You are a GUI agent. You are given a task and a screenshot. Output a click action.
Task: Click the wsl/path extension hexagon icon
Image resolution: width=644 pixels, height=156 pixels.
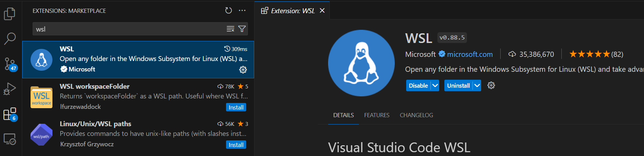pos(41,135)
